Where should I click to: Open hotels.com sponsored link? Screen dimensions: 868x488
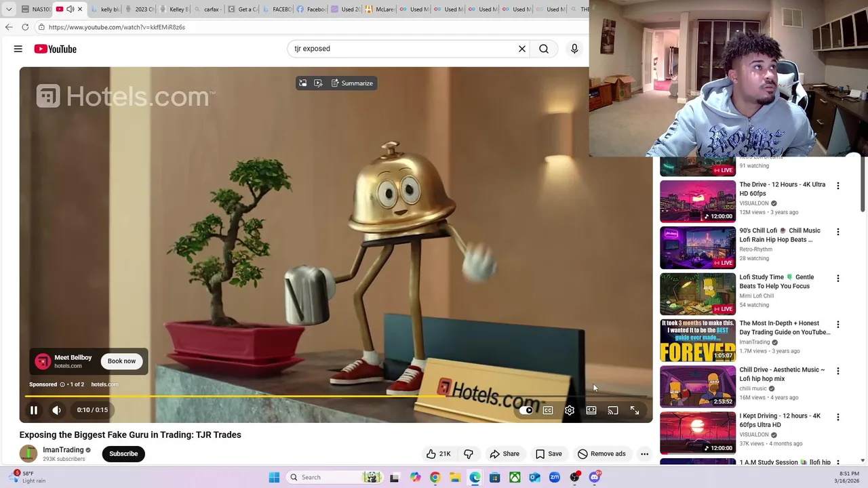104,384
